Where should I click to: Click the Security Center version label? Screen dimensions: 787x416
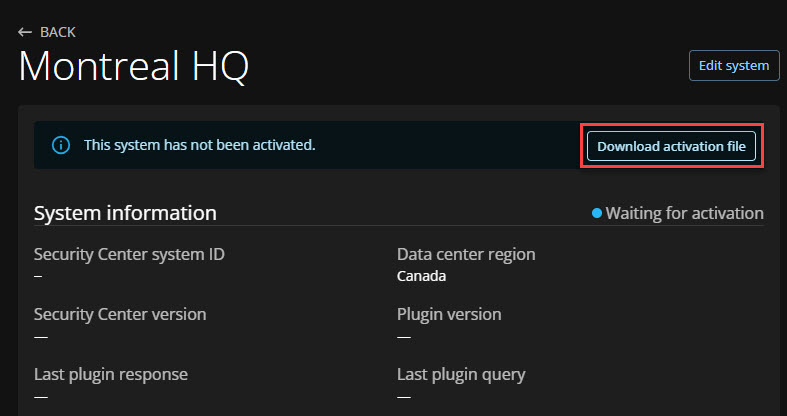[x=120, y=314]
